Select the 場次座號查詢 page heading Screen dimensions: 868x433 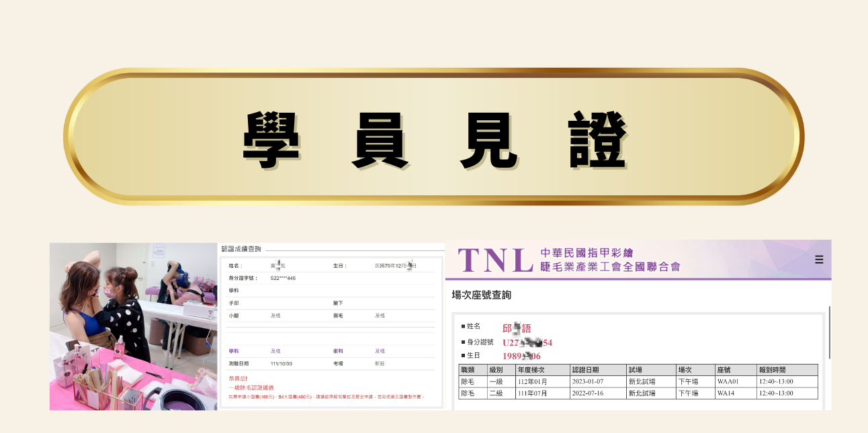[x=481, y=295]
